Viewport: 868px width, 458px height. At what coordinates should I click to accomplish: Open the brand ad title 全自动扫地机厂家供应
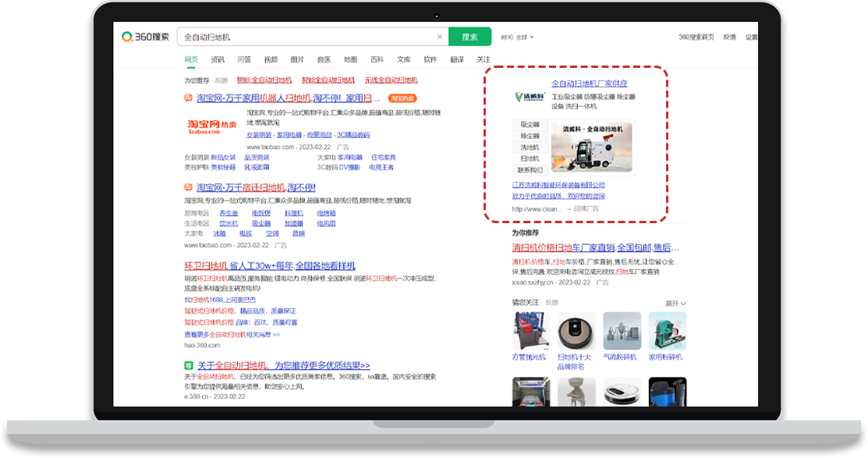[589, 83]
